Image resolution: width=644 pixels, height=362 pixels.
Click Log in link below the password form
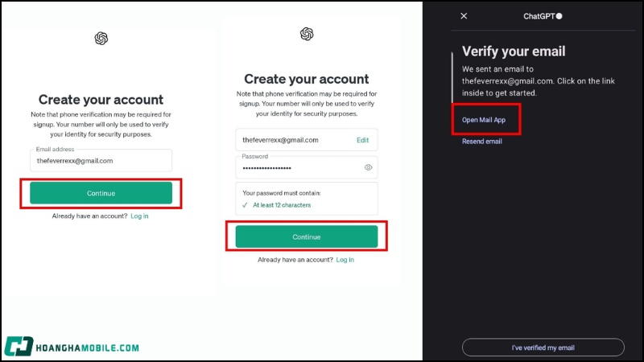click(x=345, y=260)
